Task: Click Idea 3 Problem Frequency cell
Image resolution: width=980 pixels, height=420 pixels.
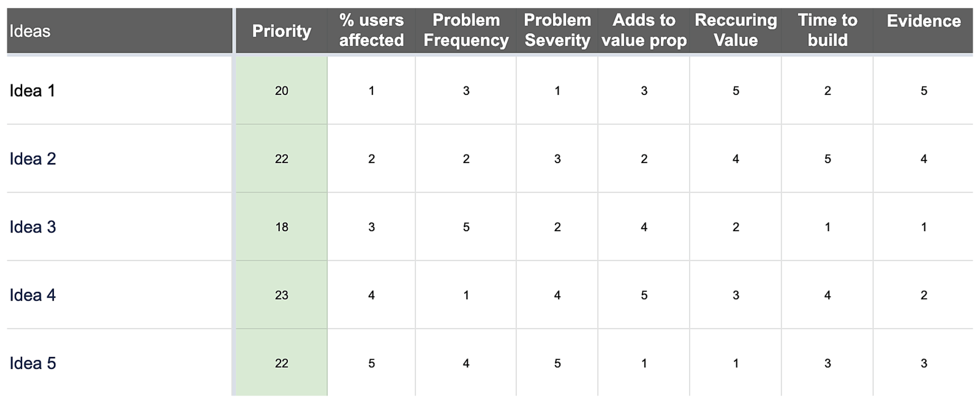Action: tap(466, 227)
